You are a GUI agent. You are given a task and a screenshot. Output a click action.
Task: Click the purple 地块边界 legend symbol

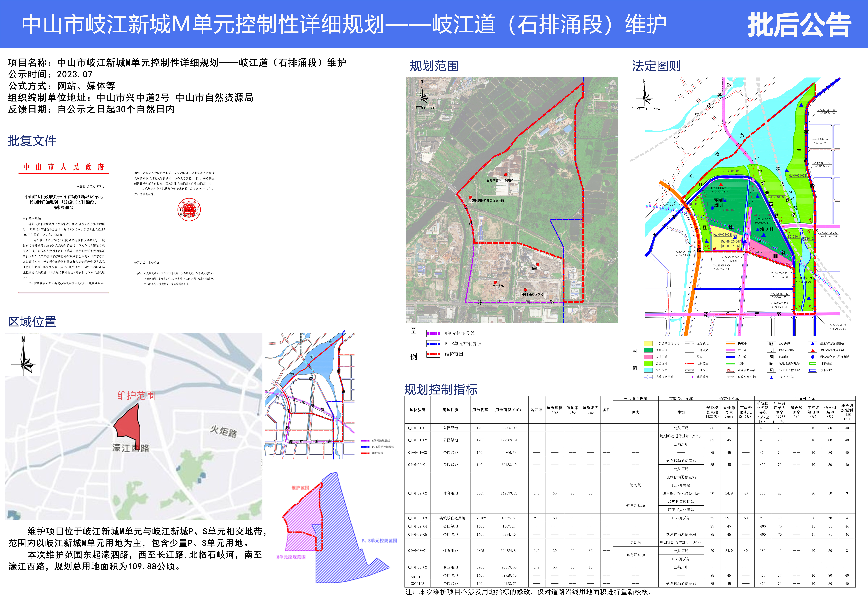(689, 377)
